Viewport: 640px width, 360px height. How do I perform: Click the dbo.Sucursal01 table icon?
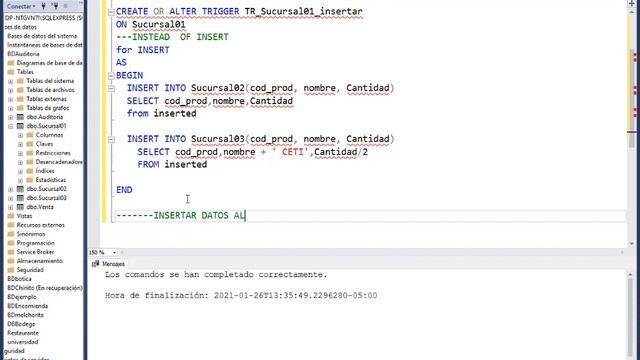tap(20, 126)
